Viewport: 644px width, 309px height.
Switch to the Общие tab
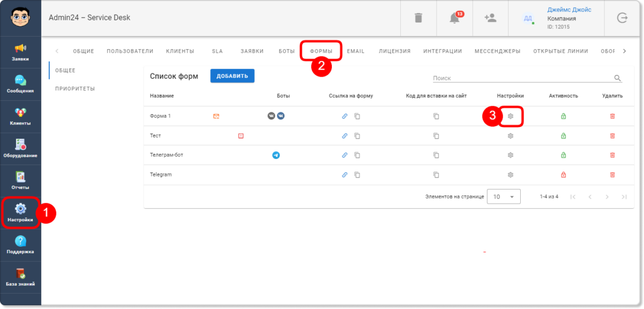[84, 51]
